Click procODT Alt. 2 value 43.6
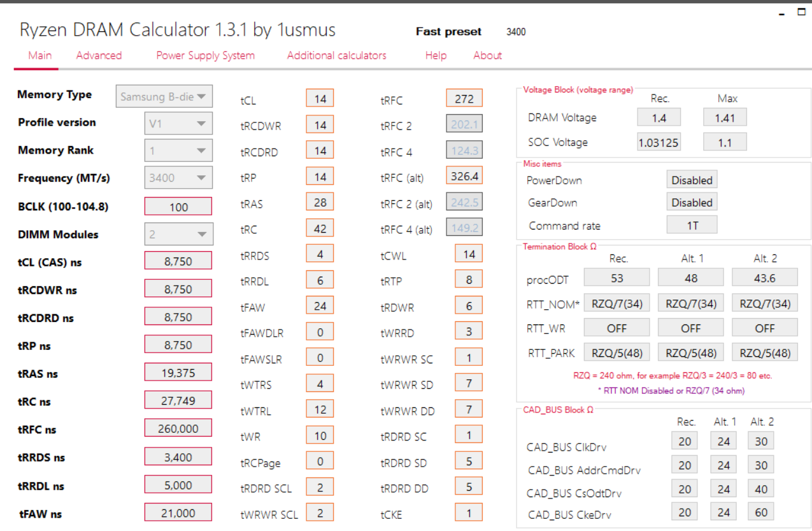This screenshot has height=531, width=812. tap(765, 277)
